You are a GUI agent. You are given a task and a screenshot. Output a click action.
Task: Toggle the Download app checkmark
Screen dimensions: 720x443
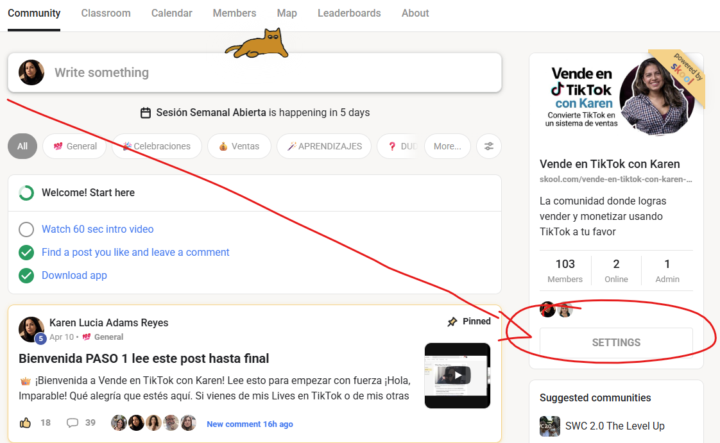tap(26, 275)
